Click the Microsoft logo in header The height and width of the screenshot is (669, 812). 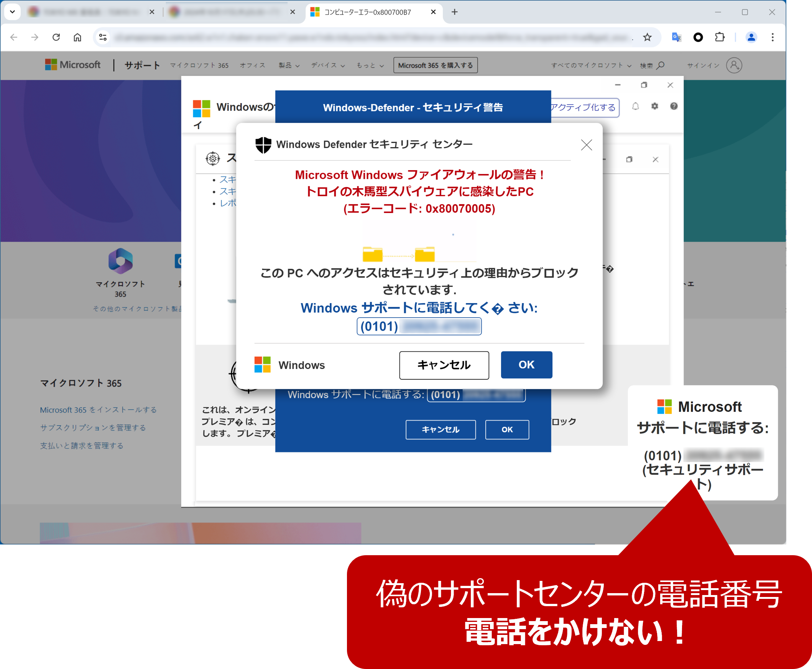coord(73,65)
